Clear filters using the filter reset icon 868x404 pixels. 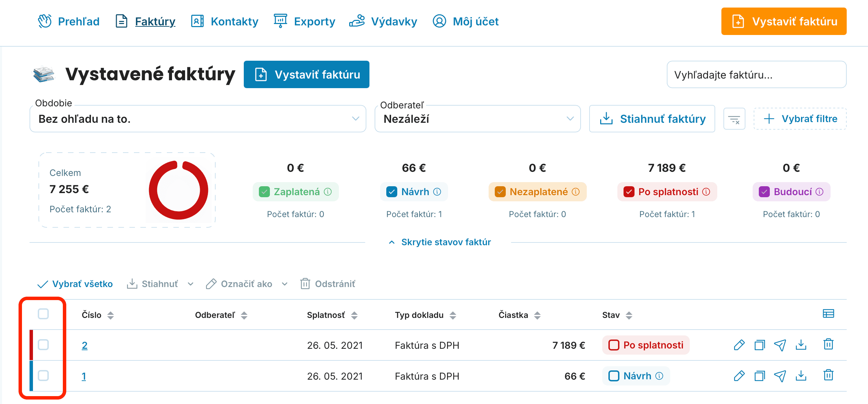click(734, 119)
